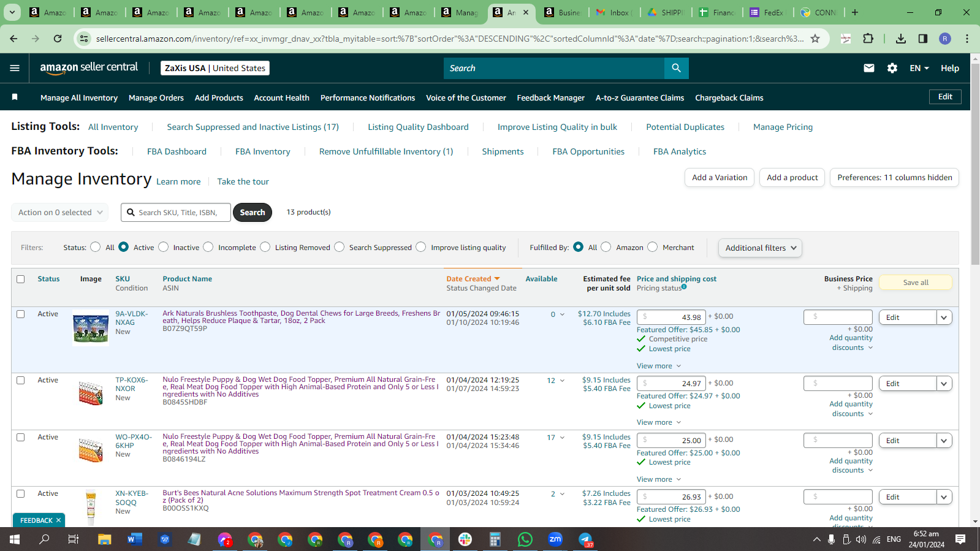Select Listing Removed status filter
The image size is (980, 551).
(x=265, y=247)
